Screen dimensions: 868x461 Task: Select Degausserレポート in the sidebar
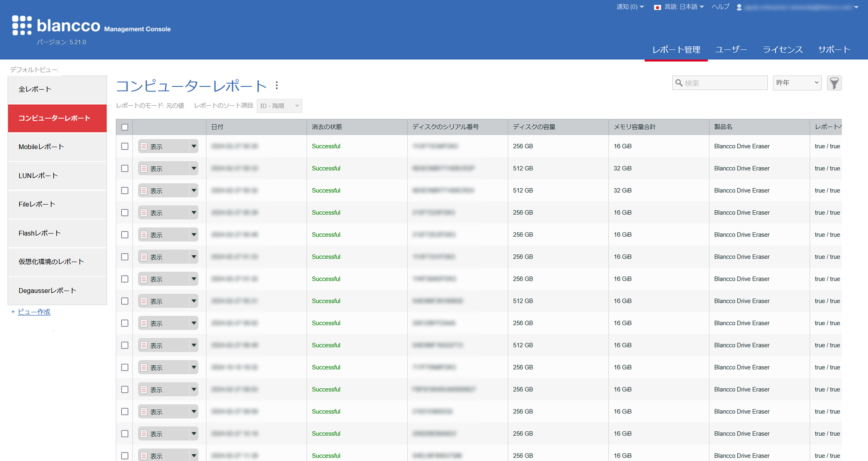click(x=57, y=291)
